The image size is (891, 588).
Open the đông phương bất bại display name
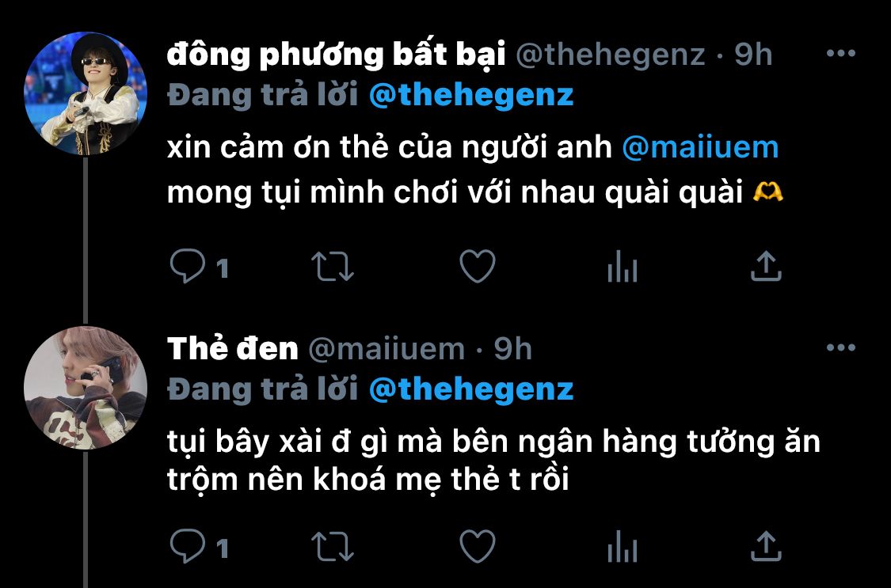tap(337, 55)
